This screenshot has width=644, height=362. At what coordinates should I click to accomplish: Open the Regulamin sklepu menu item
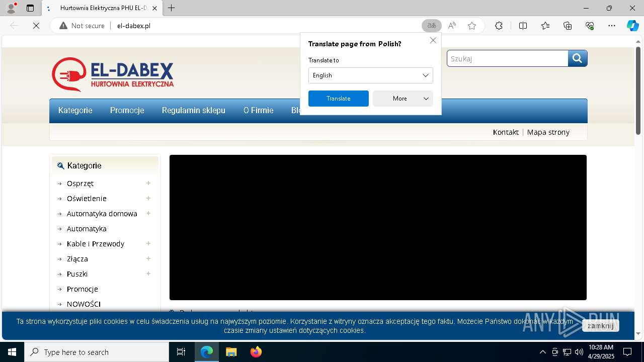click(194, 111)
